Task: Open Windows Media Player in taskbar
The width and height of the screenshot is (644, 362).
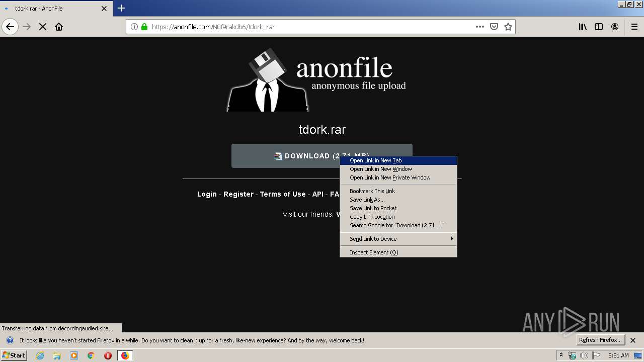Action: (74, 355)
